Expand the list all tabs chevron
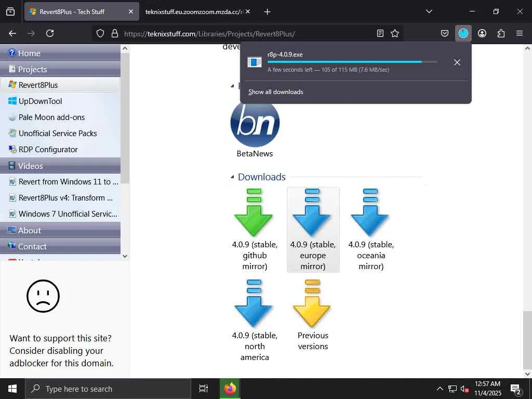532x399 pixels. (x=429, y=11)
